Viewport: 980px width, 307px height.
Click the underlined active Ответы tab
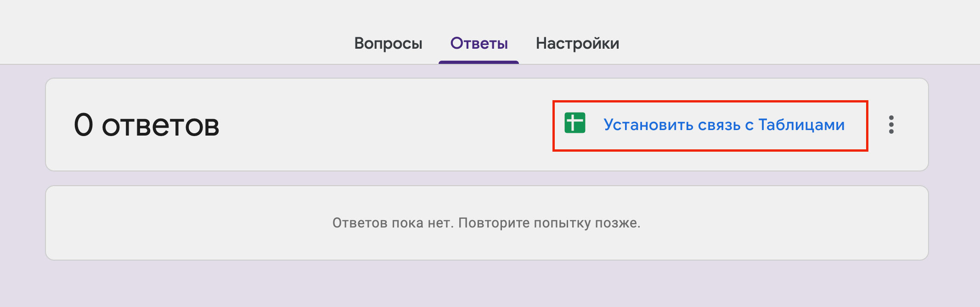pyautogui.click(x=479, y=43)
